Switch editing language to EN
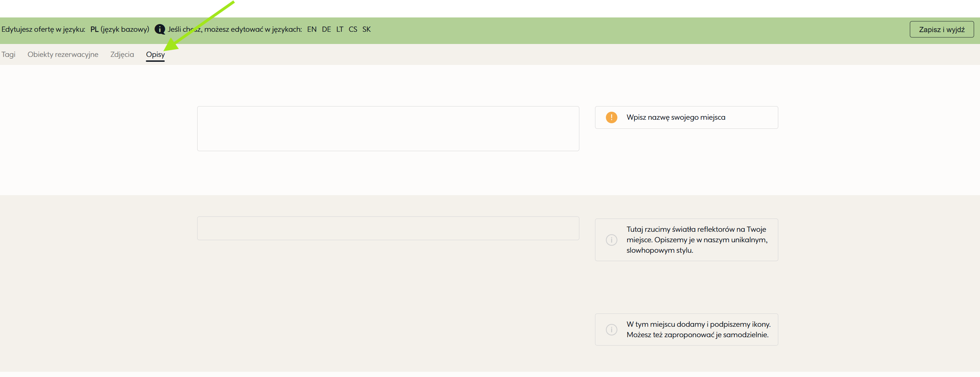980x377 pixels. coord(312,29)
